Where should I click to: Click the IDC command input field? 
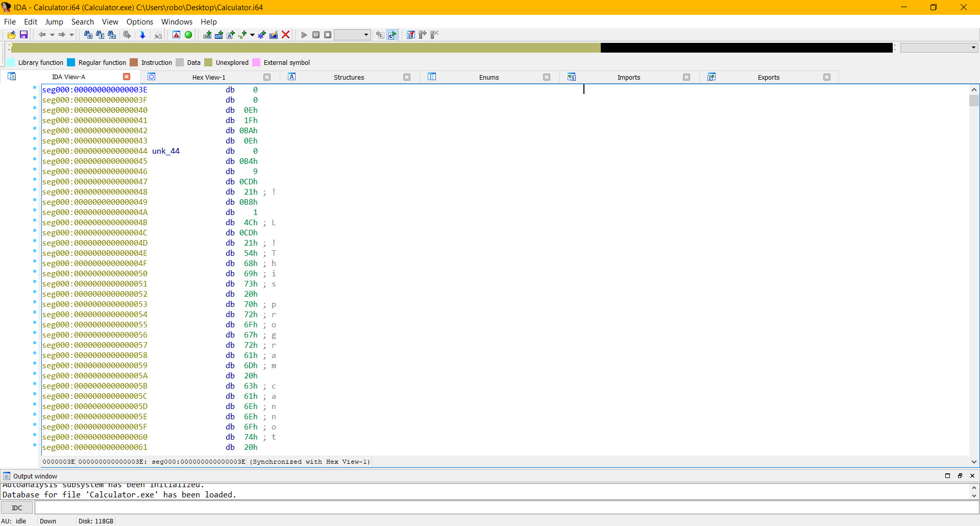[506, 508]
